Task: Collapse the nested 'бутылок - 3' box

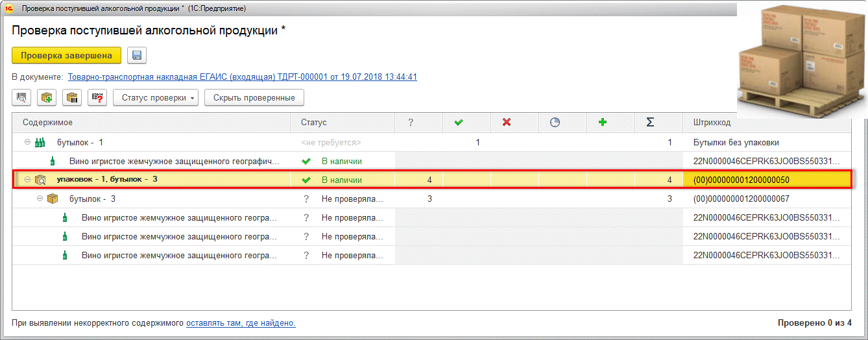Action: point(40,199)
